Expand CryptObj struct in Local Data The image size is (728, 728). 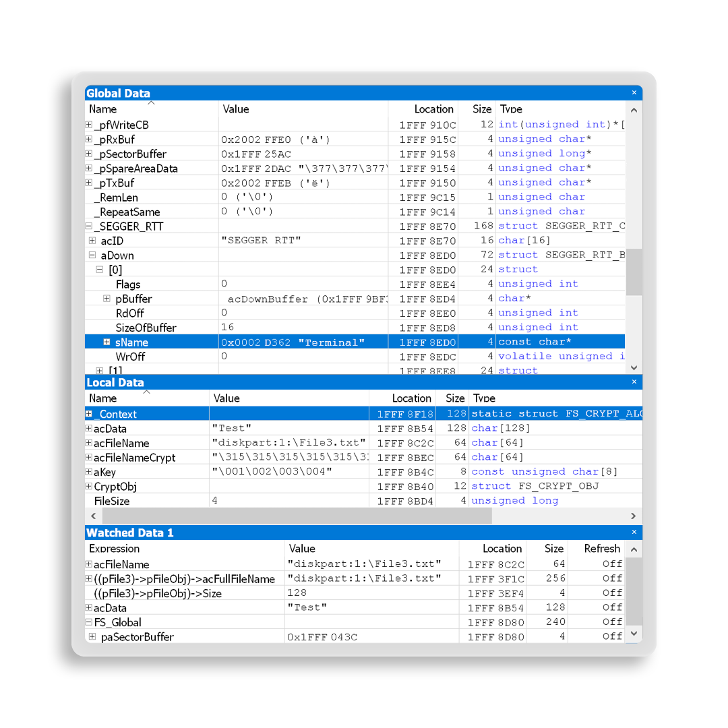[89, 487]
